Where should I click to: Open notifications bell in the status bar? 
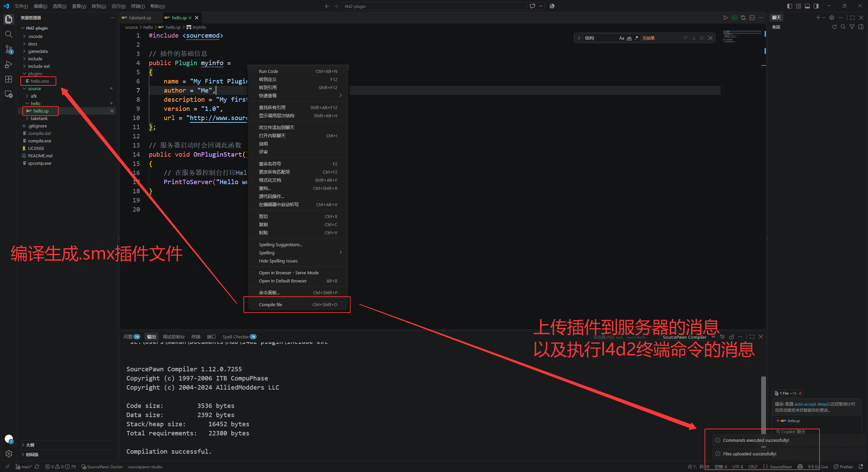coord(861,467)
